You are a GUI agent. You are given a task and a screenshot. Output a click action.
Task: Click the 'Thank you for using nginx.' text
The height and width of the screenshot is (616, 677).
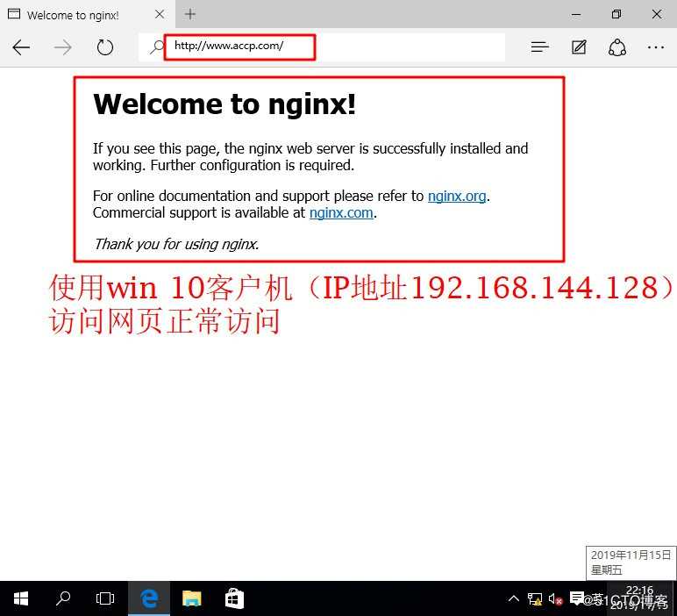coord(176,244)
